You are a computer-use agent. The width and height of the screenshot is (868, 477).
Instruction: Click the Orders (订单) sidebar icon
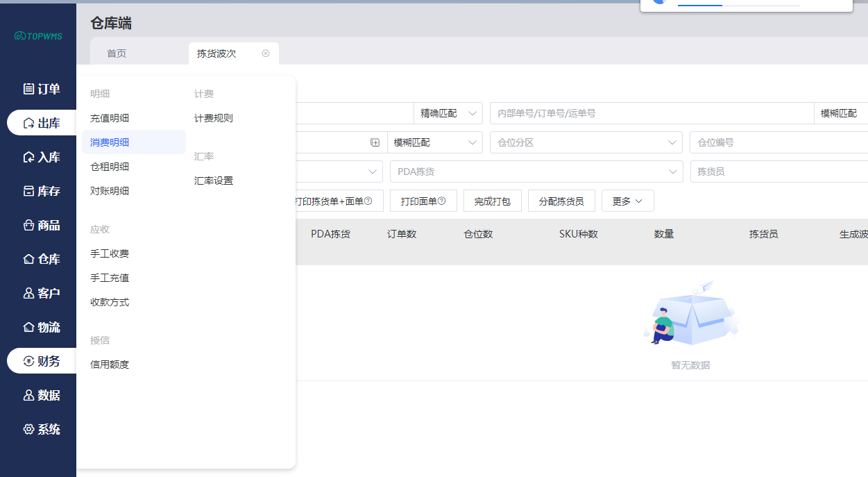(28, 89)
